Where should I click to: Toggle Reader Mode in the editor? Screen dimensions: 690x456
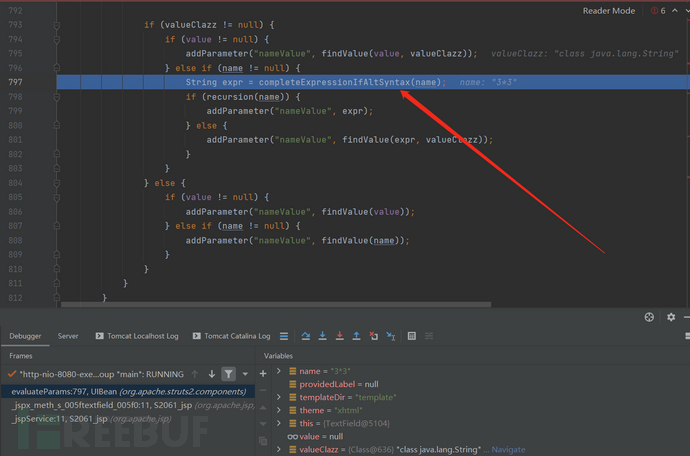click(609, 11)
